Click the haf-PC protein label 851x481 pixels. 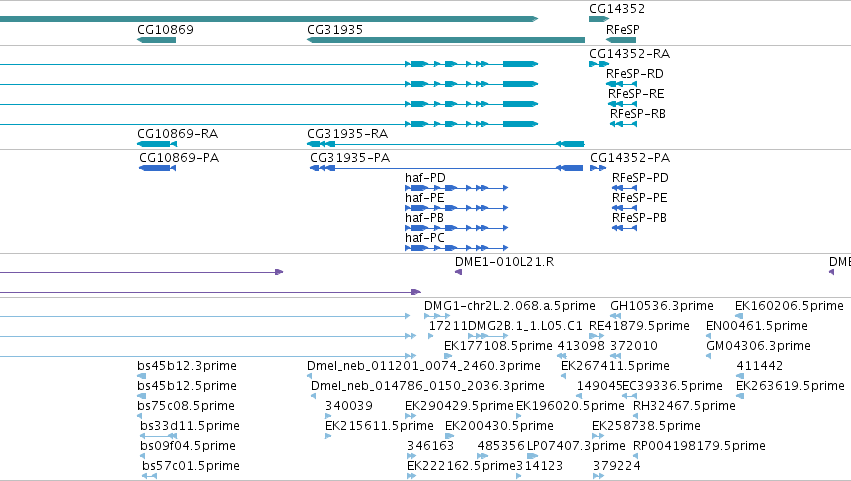424,238
